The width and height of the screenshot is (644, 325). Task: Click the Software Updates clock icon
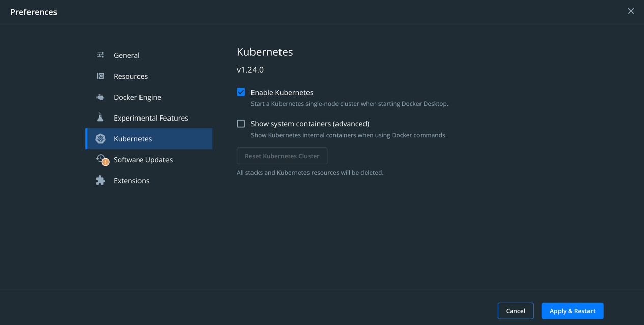pyautogui.click(x=102, y=159)
